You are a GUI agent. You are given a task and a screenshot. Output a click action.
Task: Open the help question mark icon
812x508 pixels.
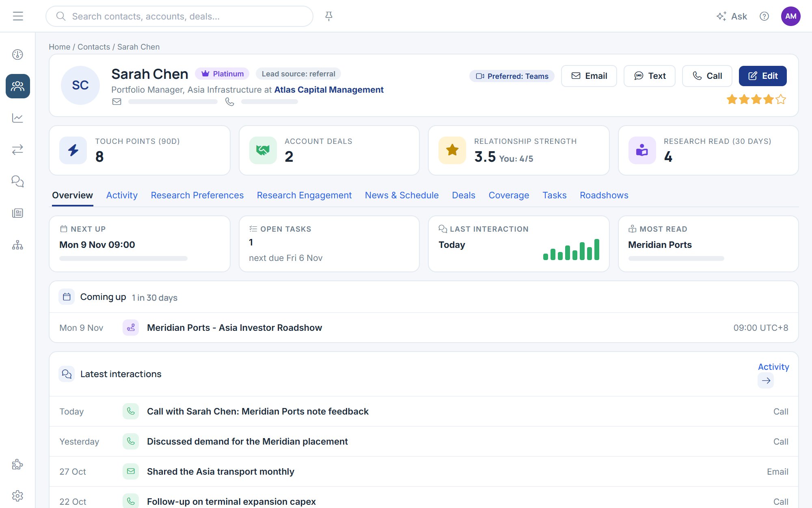point(764,16)
